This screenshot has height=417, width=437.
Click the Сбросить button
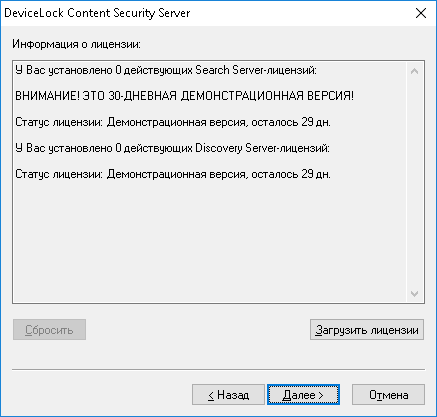coord(49,330)
